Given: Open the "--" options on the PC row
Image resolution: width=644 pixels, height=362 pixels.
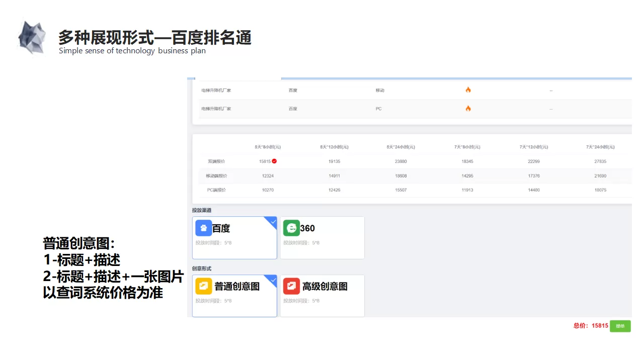Looking at the screenshot, I should point(550,109).
